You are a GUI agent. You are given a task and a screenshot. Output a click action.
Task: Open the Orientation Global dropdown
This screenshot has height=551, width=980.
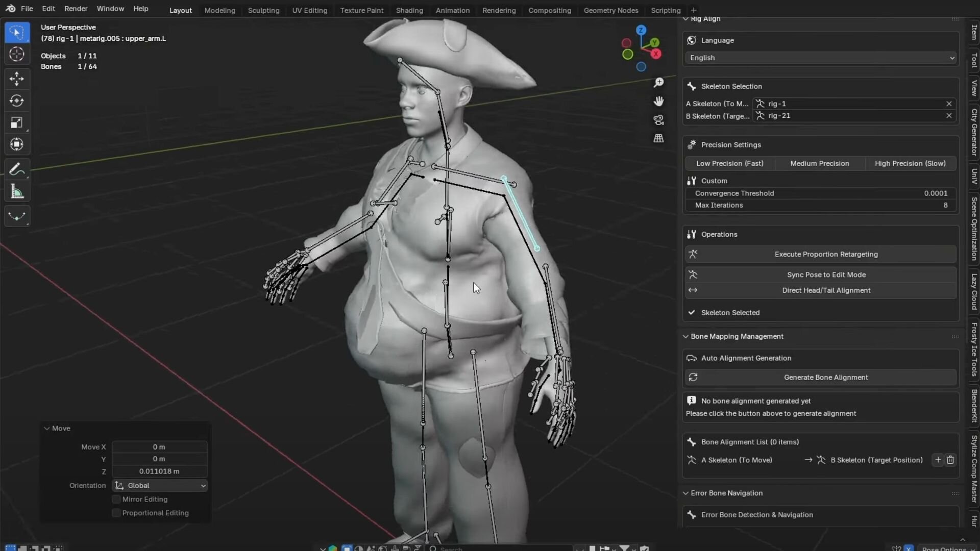point(160,485)
